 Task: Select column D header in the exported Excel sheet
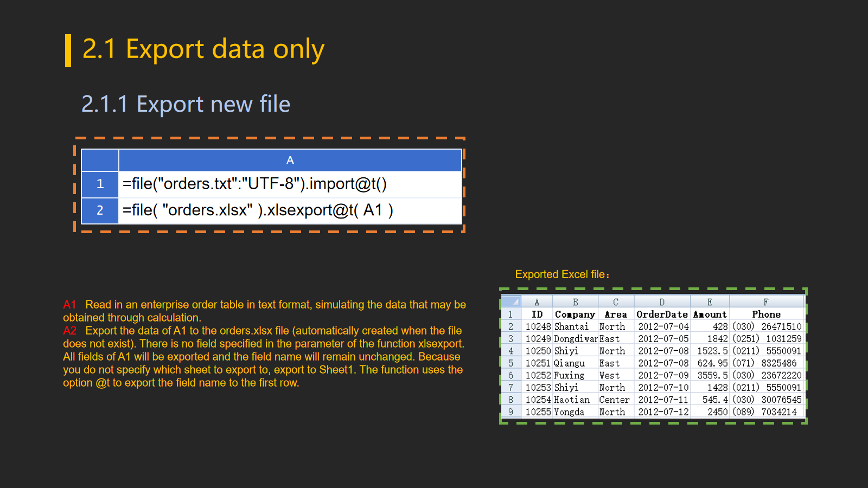(x=661, y=302)
